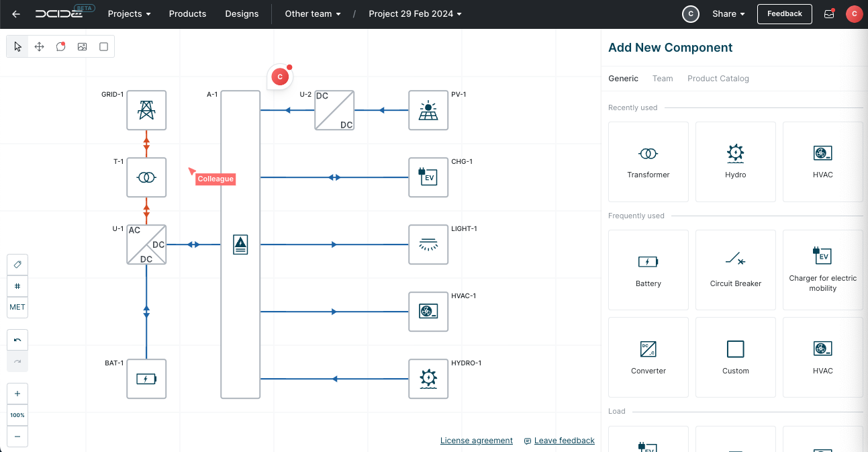Activate the pan move tool

pos(39,46)
